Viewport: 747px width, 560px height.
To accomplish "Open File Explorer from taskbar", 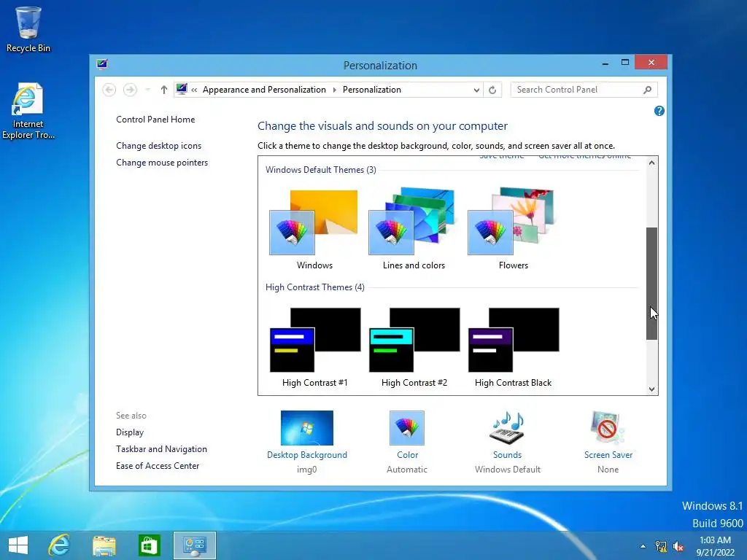I will tap(104, 545).
